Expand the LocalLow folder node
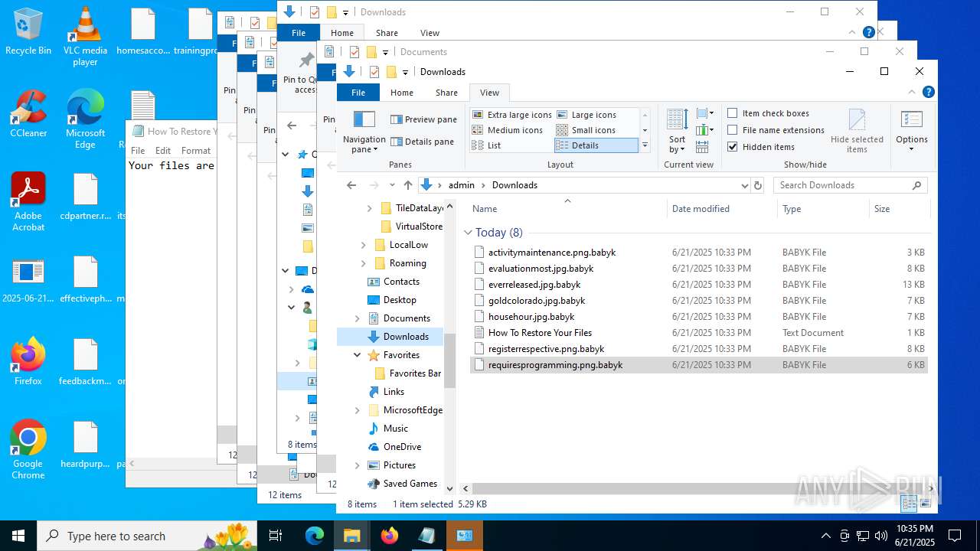 pos(364,245)
